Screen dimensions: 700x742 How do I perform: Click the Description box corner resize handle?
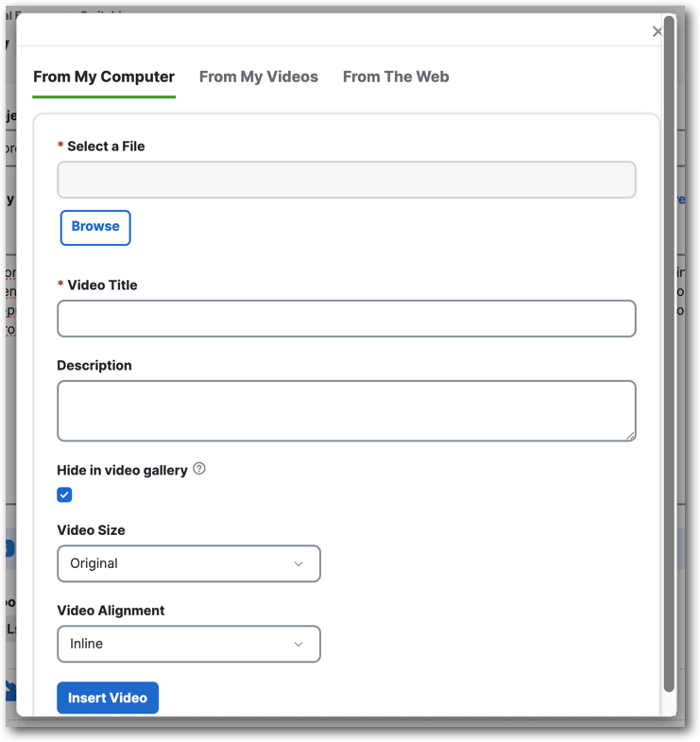630,437
